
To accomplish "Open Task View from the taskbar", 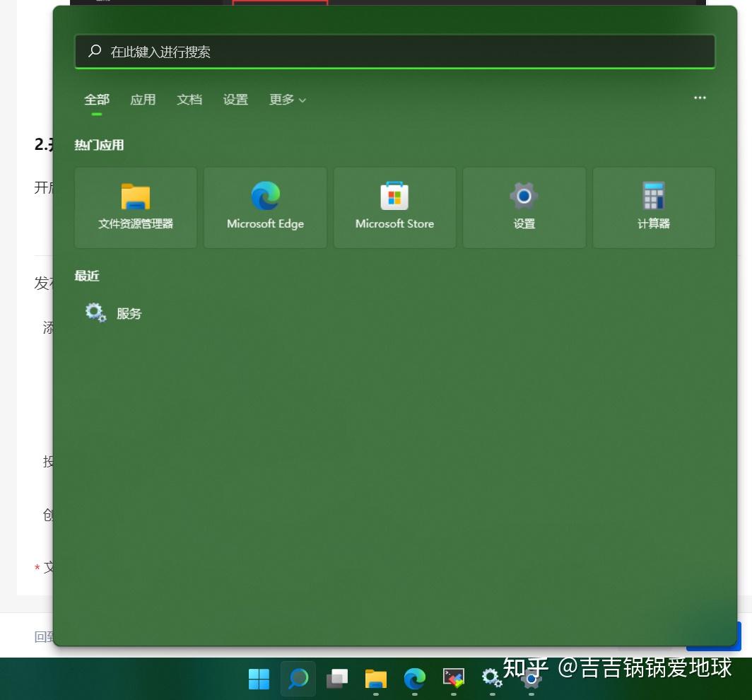I will (x=337, y=679).
